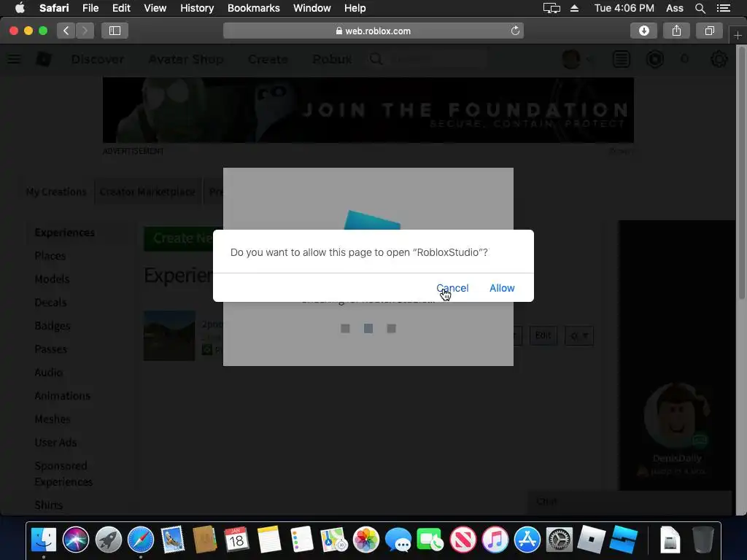Image resolution: width=747 pixels, height=560 pixels.
Task: Switch to Creator Marketplace tab
Action: coord(147,192)
